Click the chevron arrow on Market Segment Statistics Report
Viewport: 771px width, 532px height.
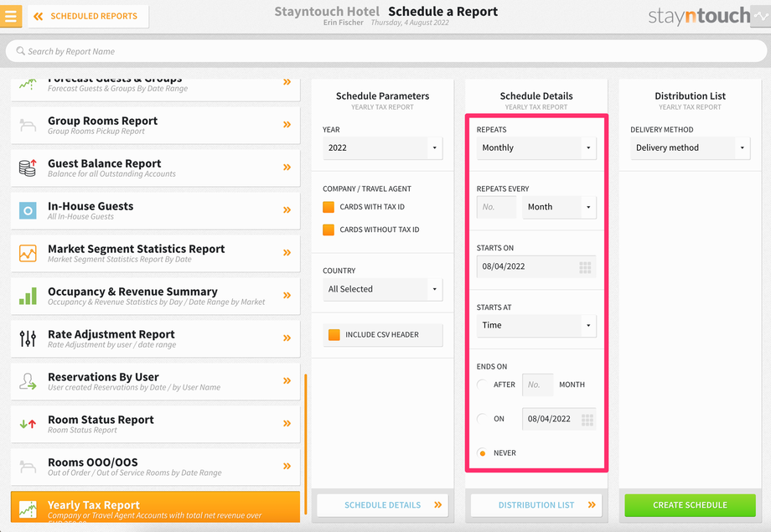click(287, 253)
